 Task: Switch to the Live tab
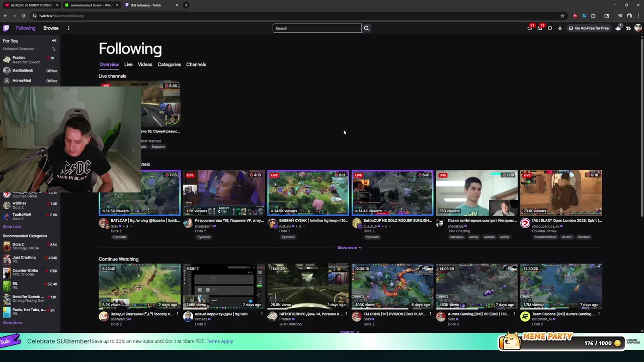tap(128, 64)
